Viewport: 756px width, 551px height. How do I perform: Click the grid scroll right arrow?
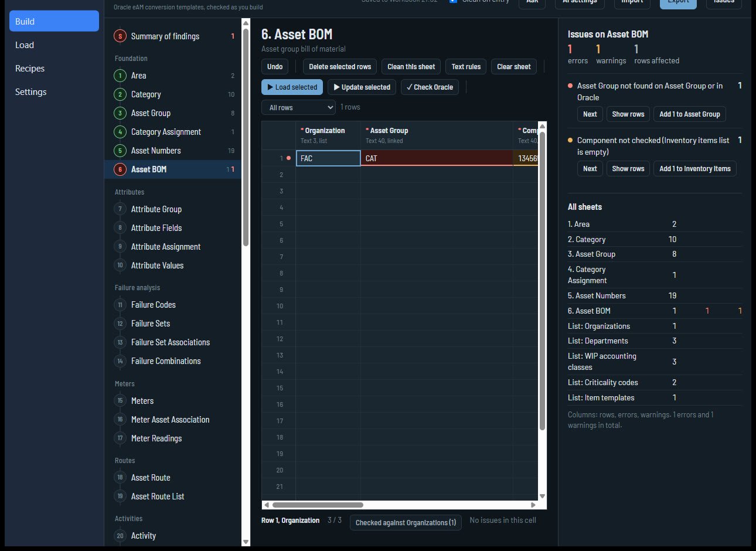pyautogui.click(x=533, y=505)
